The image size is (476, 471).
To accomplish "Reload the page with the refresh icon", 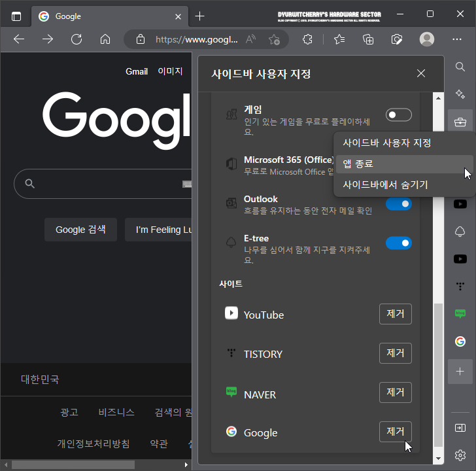I will point(76,39).
